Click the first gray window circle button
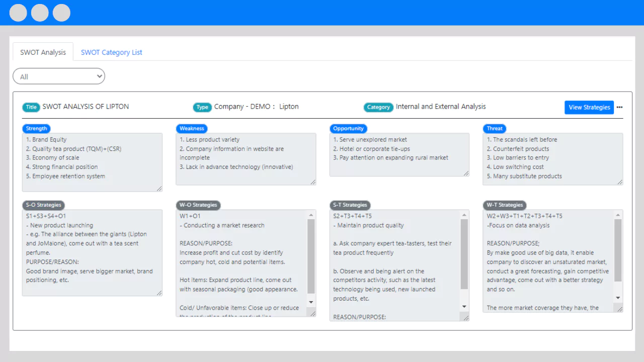The image size is (644, 362). click(18, 13)
